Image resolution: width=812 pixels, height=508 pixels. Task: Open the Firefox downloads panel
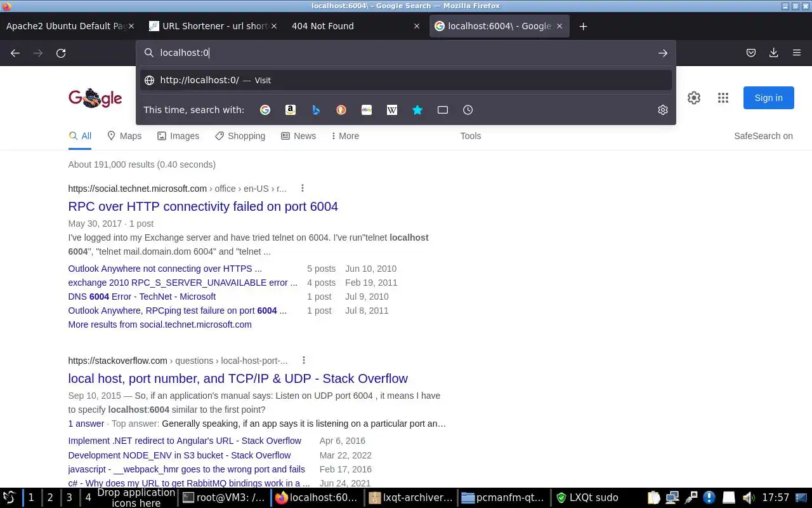pyautogui.click(x=774, y=53)
